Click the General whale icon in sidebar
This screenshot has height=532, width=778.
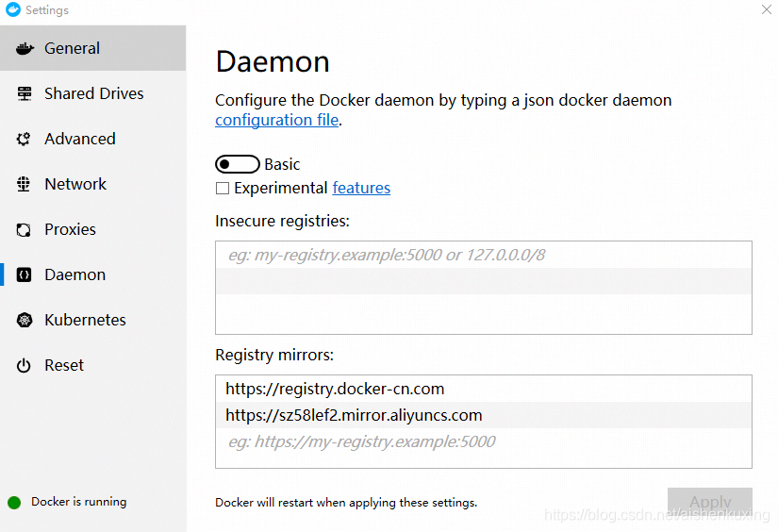pyautogui.click(x=25, y=49)
